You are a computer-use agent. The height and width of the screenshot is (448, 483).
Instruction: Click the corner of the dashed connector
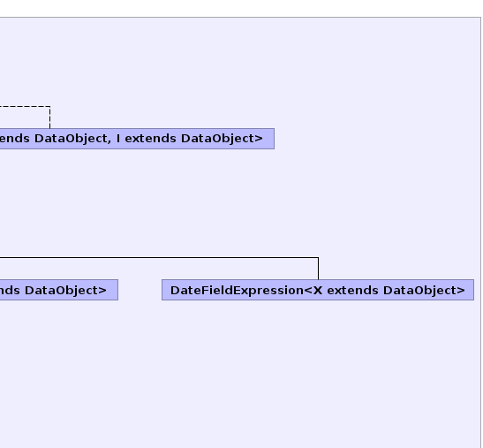tap(50, 107)
